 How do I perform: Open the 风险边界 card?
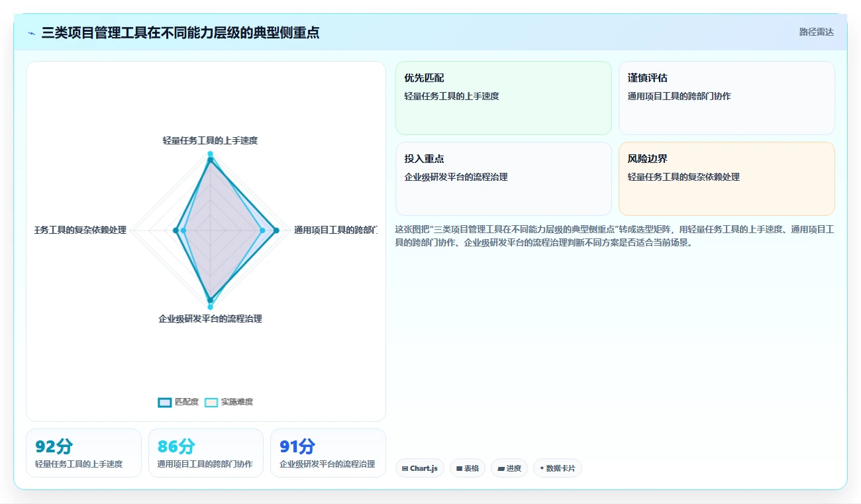point(727,179)
